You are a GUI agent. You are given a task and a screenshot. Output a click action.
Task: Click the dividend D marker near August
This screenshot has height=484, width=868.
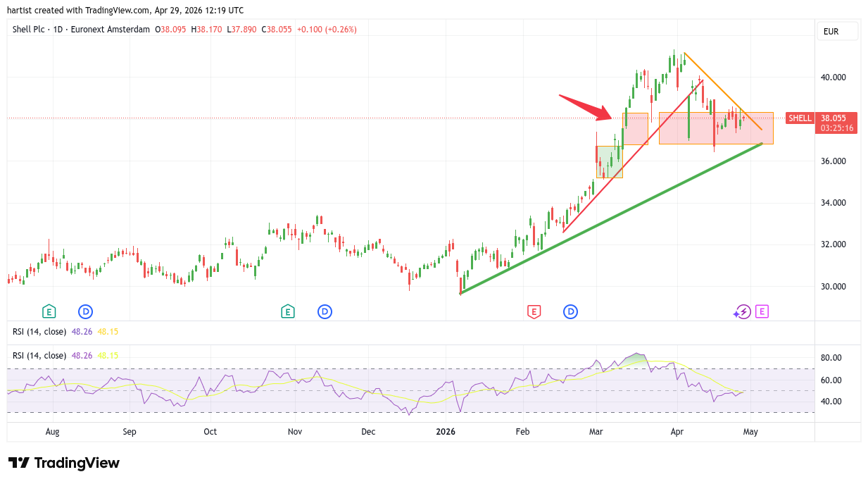tap(85, 311)
